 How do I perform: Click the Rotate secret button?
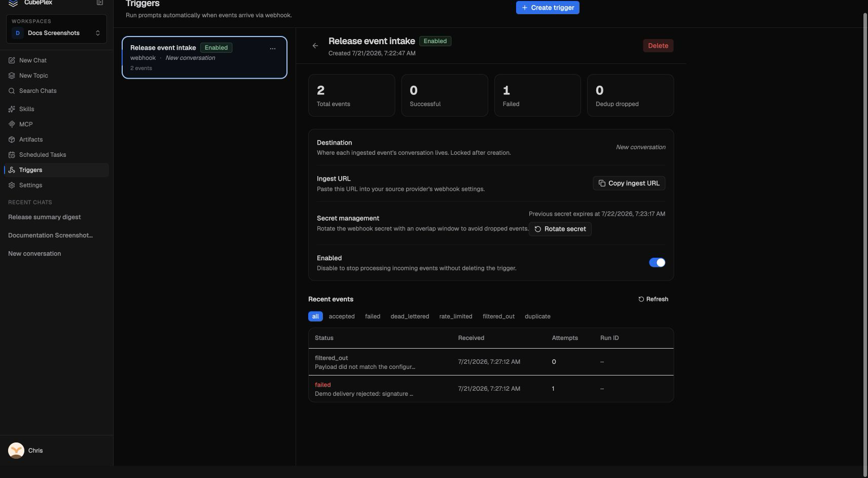pyautogui.click(x=560, y=229)
